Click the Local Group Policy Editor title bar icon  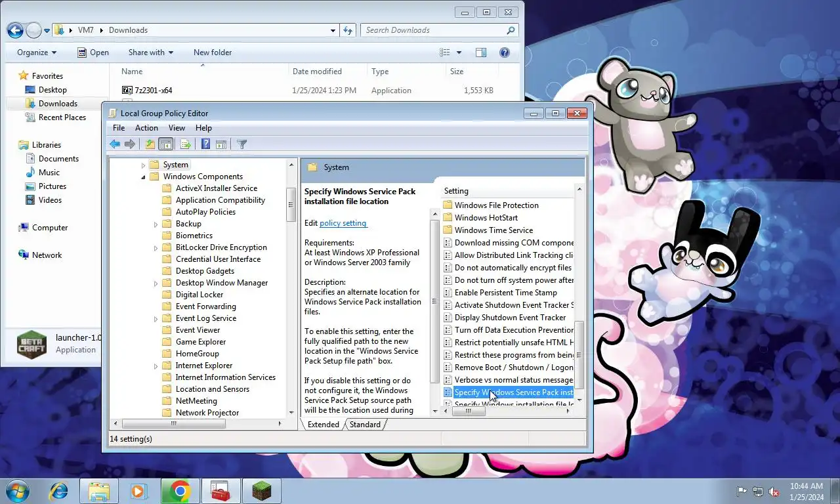[x=113, y=114]
